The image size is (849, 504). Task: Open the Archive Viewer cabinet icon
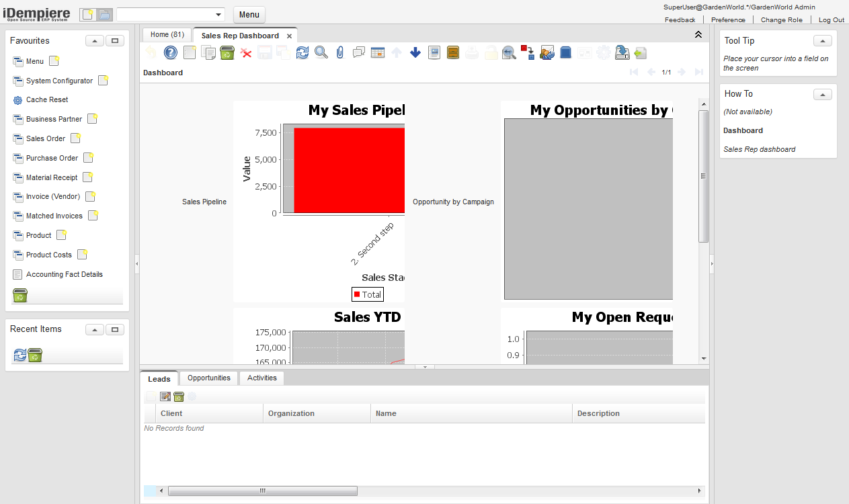(x=453, y=52)
